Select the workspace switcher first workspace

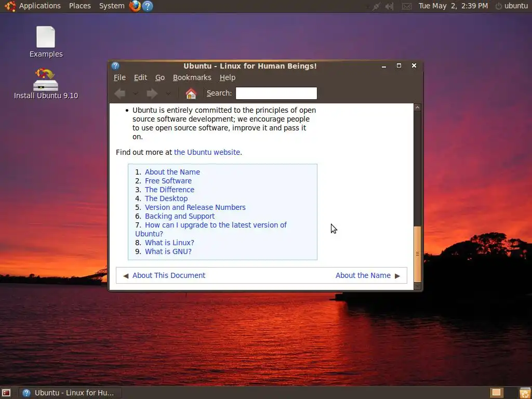tap(496, 393)
